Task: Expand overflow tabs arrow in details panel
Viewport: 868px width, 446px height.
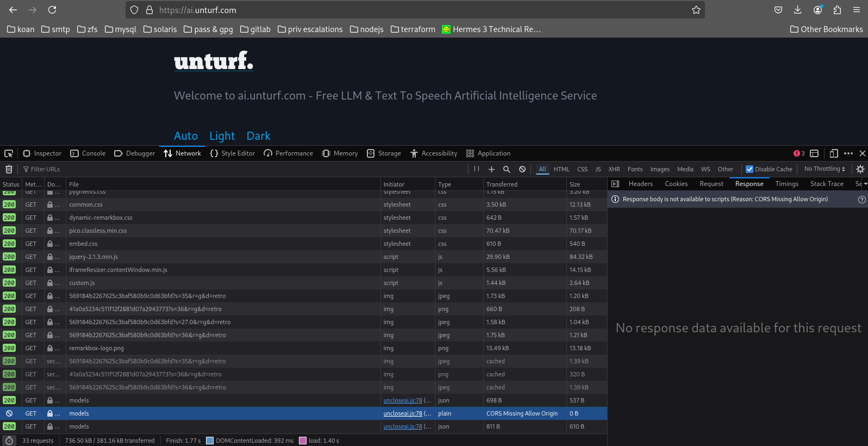Action: tap(865, 184)
